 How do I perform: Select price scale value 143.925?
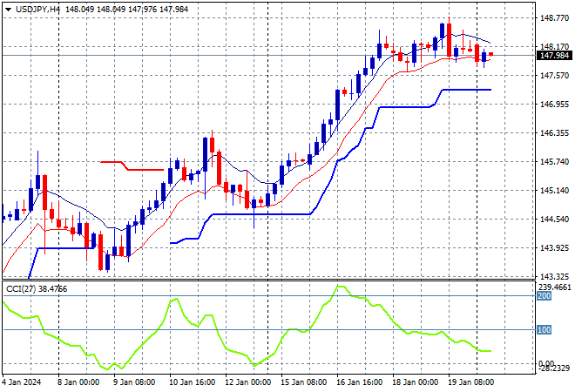[x=554, y=248]
